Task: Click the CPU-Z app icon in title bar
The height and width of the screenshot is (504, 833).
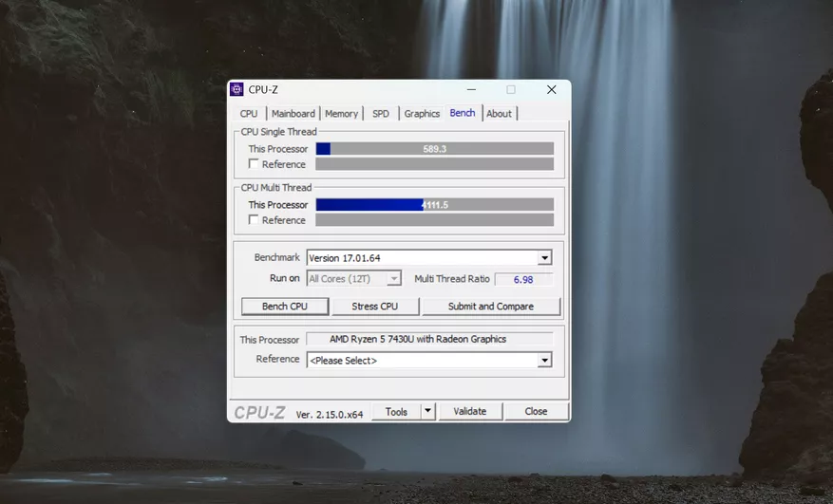Action: tap(237, 89)
